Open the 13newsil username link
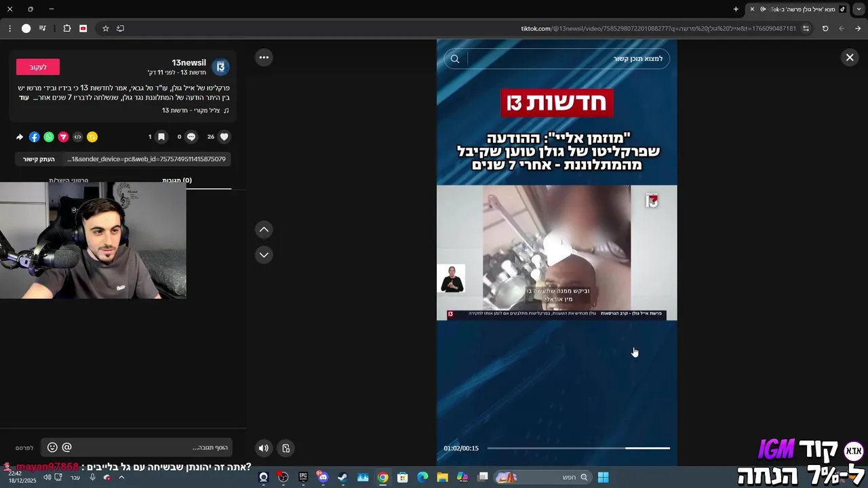Viewport: 868px width, 488px height. (x=189, y=62)
